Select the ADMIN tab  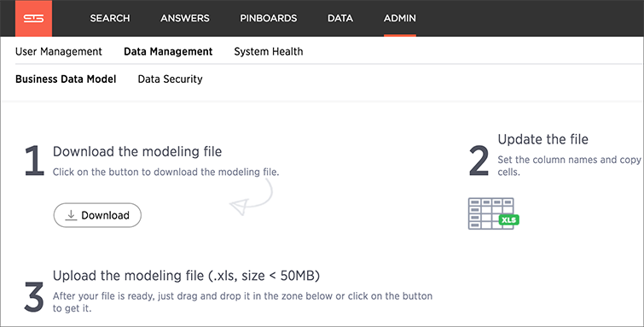pos(400,18)
